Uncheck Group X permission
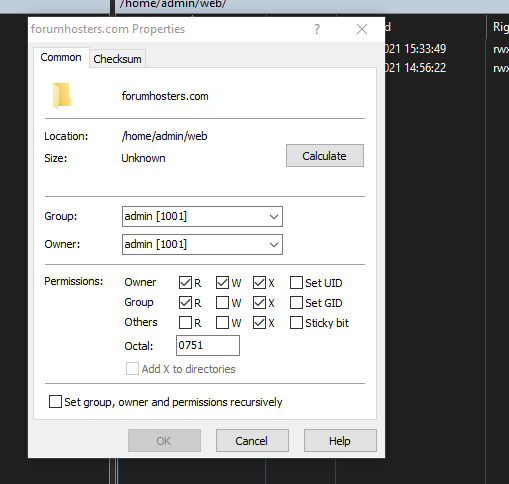Image resolution: width=509 pixels, height=484 pixels. tap(259, 303)
